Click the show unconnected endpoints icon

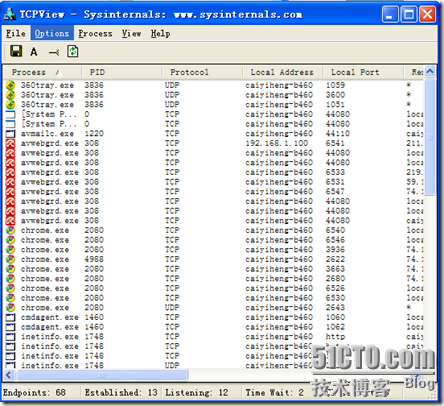coord(53,52)
